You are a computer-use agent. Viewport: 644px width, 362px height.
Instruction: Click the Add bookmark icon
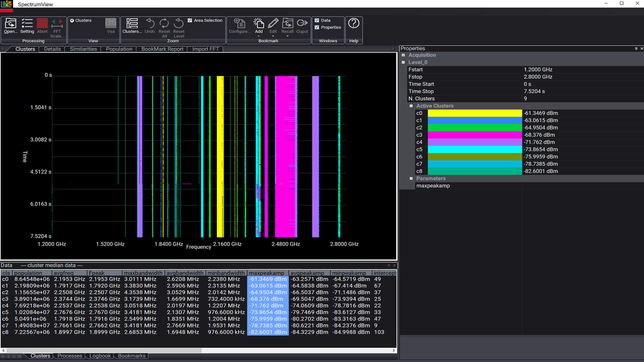pyautogui.click(x=259, y=24)
